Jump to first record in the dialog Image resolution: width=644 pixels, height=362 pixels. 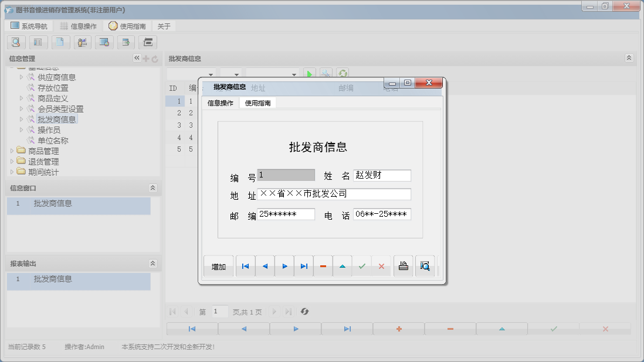(245, 267)
